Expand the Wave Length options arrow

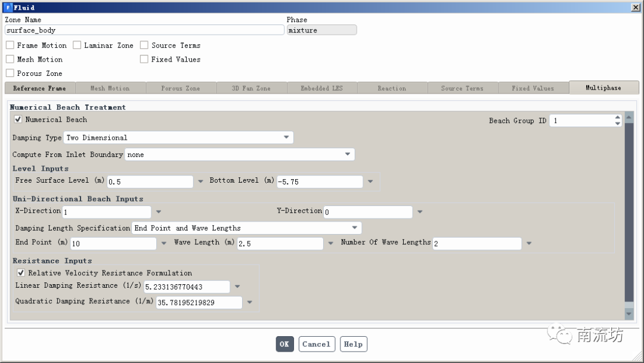(330, 244)
